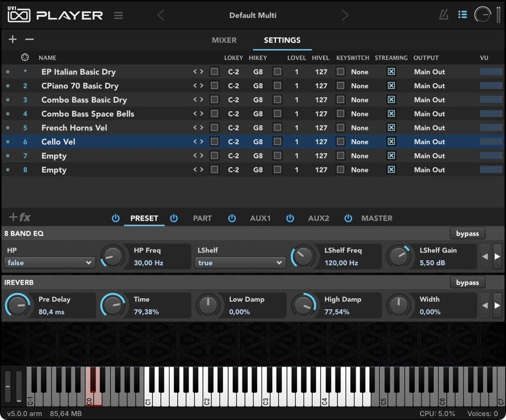Browse presets arrows for French Horns Vel
506x420 pixels.
tap(198, 127)
